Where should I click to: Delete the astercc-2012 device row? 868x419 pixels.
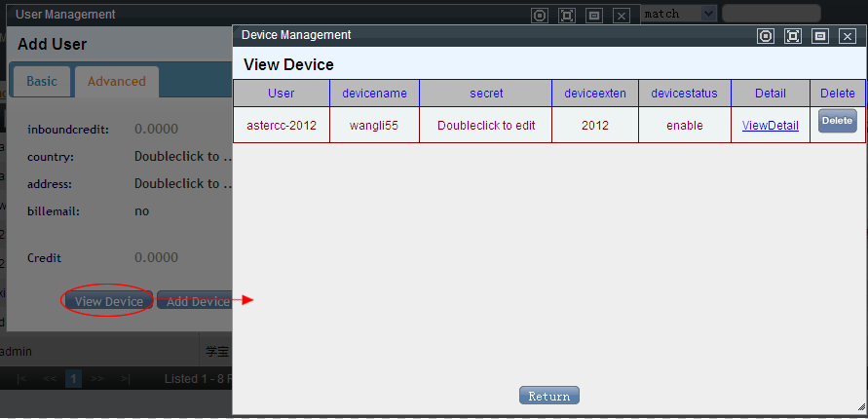click(837, 121)
